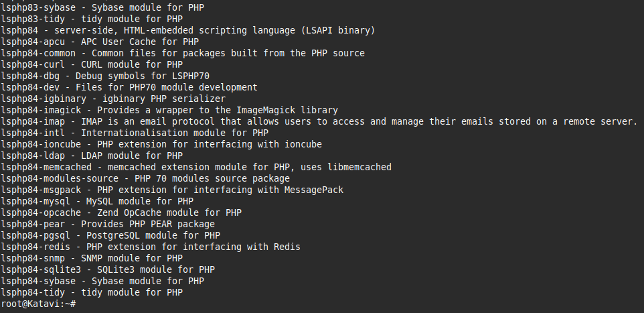This screenshot has width=644, height=313.
Task: Click the lsphp84-modules-source package entry
Action: click(x=145, y=178)
